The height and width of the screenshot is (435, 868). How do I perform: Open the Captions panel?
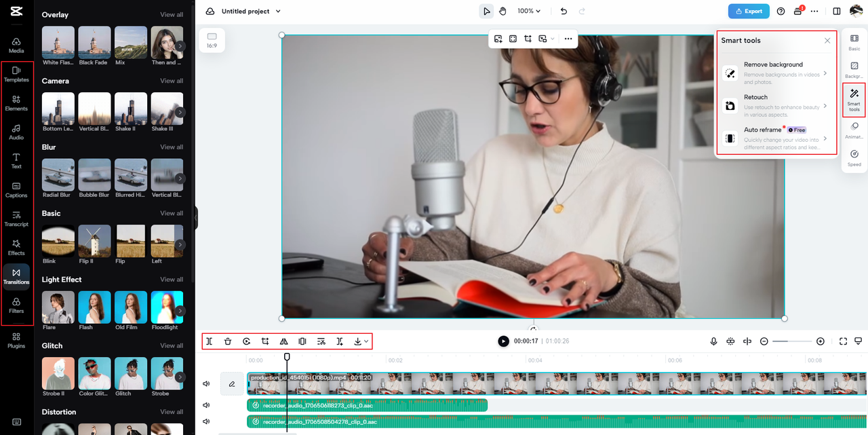(x=16, y=190)
